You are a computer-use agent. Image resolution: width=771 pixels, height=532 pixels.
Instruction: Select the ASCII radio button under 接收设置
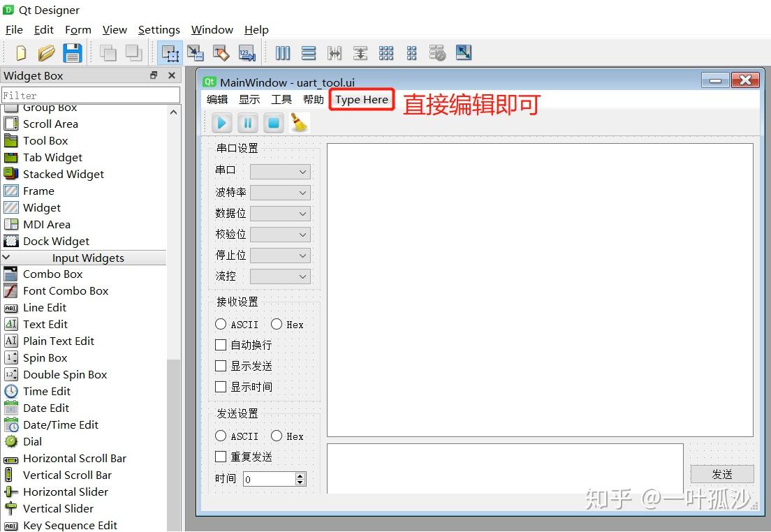point(221,324)
